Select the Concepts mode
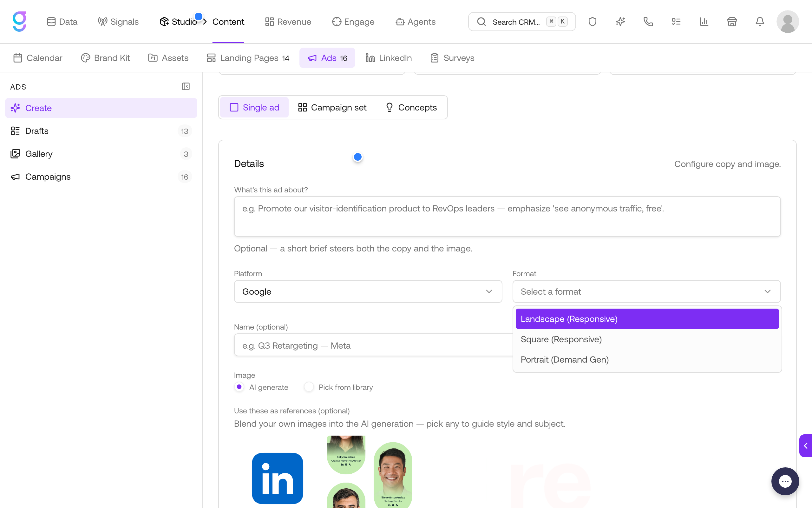 coord(411,107)
